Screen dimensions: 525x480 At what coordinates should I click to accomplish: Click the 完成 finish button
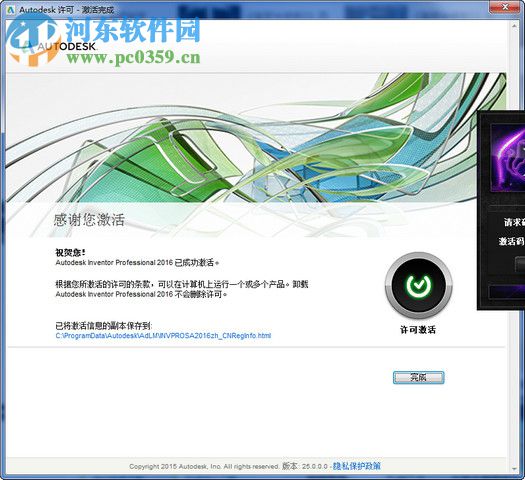click(418, 378)
